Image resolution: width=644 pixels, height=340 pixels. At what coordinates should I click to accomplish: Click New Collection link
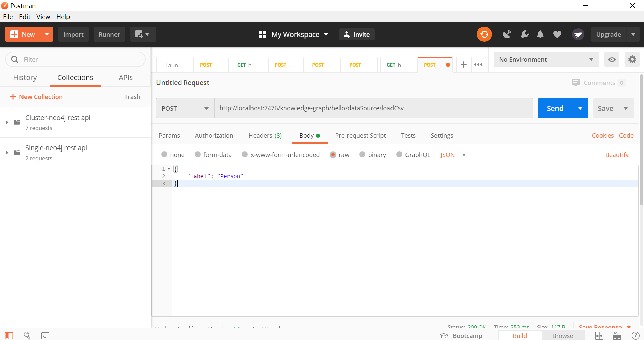(x=37, y=97)
